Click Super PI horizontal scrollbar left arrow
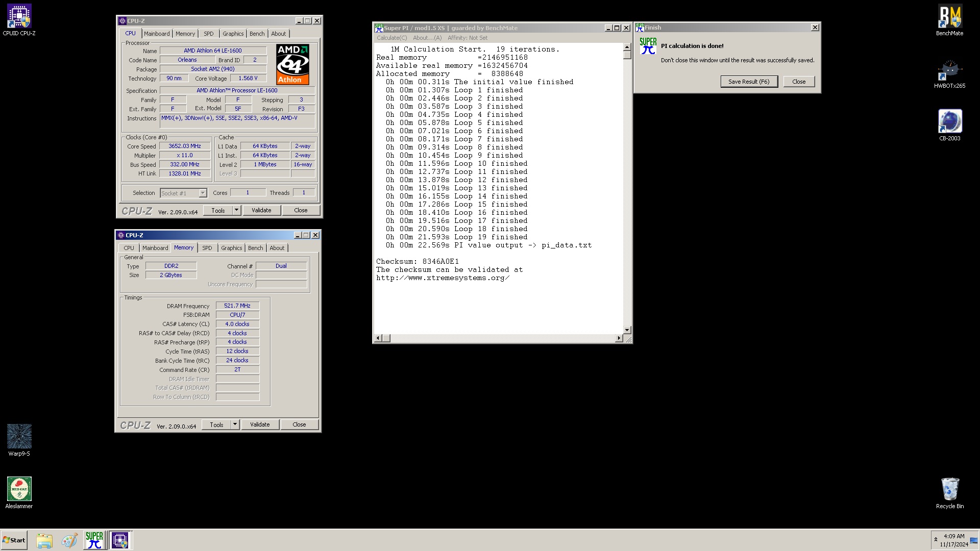The width and height of the screenshot is (980, 551). pyautogui.click(x=378, y=338)
